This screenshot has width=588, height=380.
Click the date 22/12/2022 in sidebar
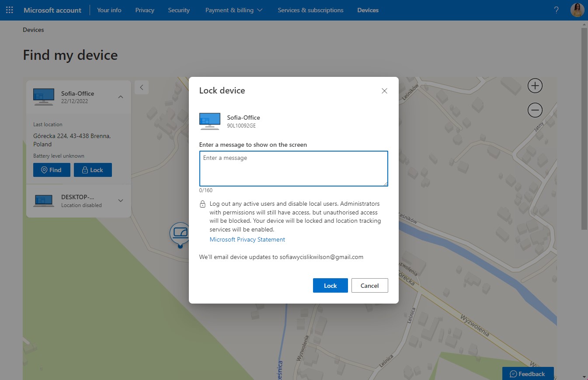tap(74, 101)
